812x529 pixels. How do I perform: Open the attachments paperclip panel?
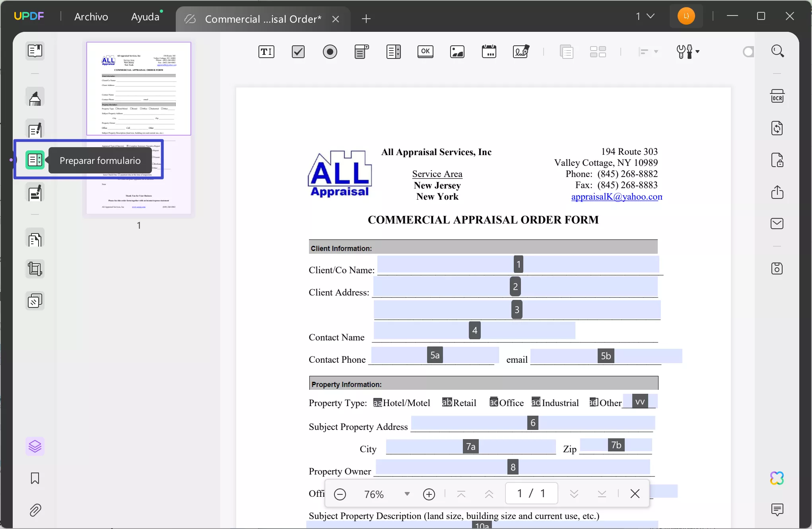tap(35, 510)
